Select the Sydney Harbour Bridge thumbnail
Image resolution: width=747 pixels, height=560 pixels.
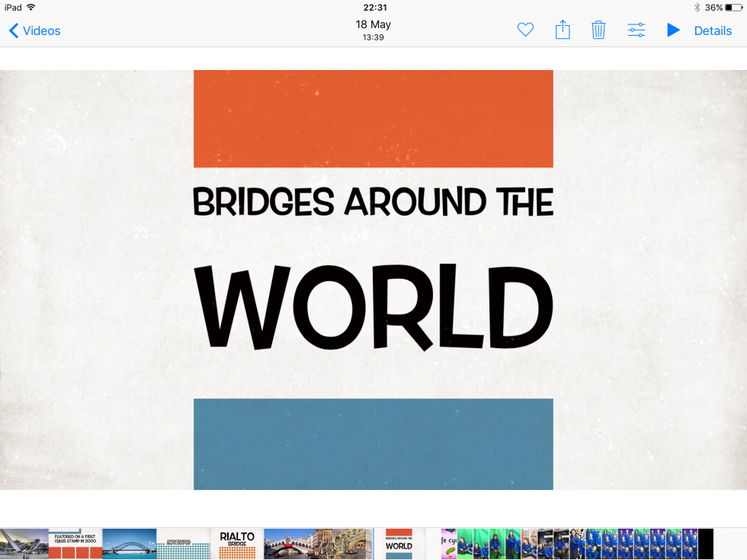click(130, 544)
